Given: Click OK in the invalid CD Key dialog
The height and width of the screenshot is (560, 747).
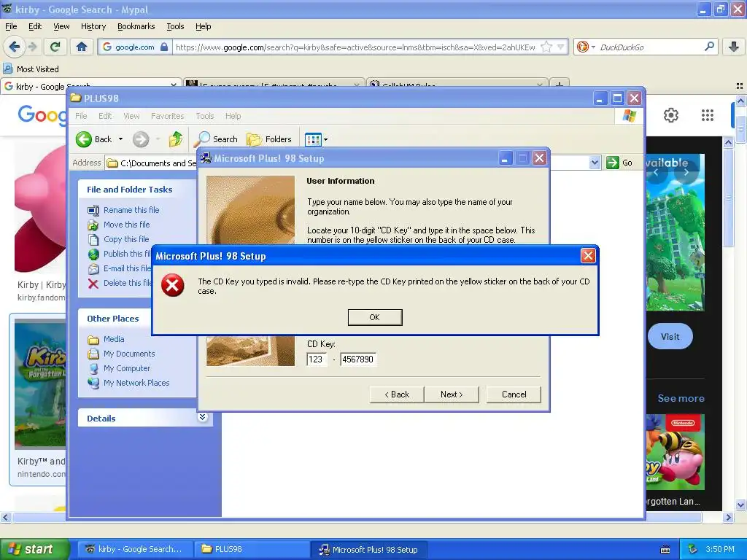Looking at the screenshot, I should 375,317.
